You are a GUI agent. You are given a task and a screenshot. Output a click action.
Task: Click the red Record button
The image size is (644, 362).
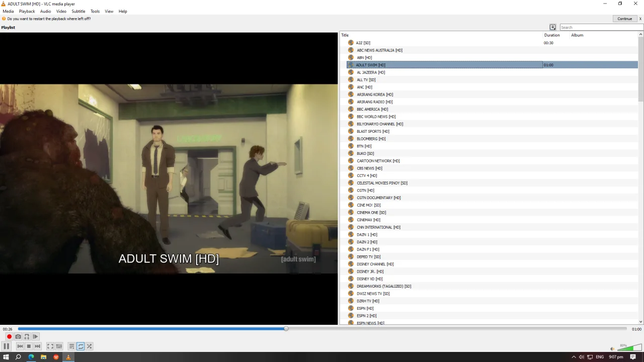click(x=9, y=336)
